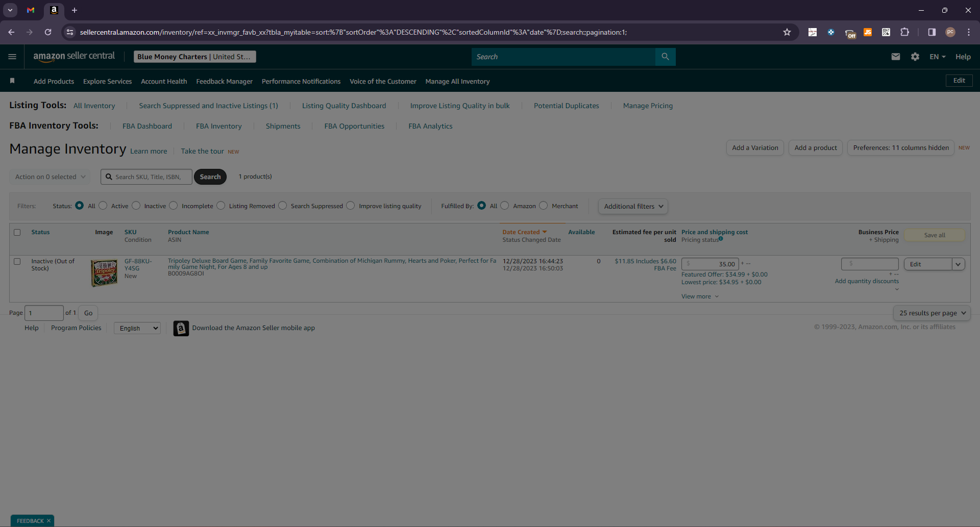Screen dimensions: 980x527
Task: Click the Save all button
Action: [935, 235]
